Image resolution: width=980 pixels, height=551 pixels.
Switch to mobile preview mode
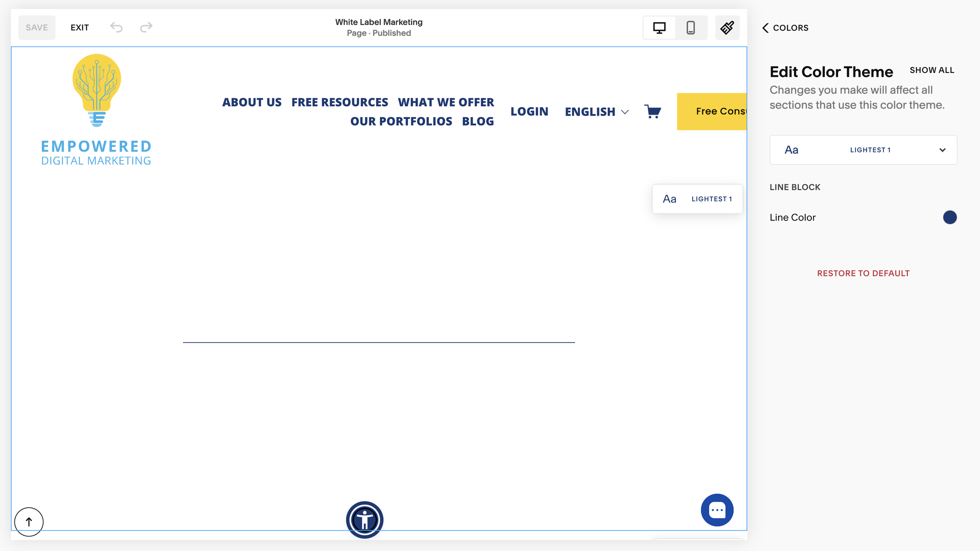coord(690,27)
